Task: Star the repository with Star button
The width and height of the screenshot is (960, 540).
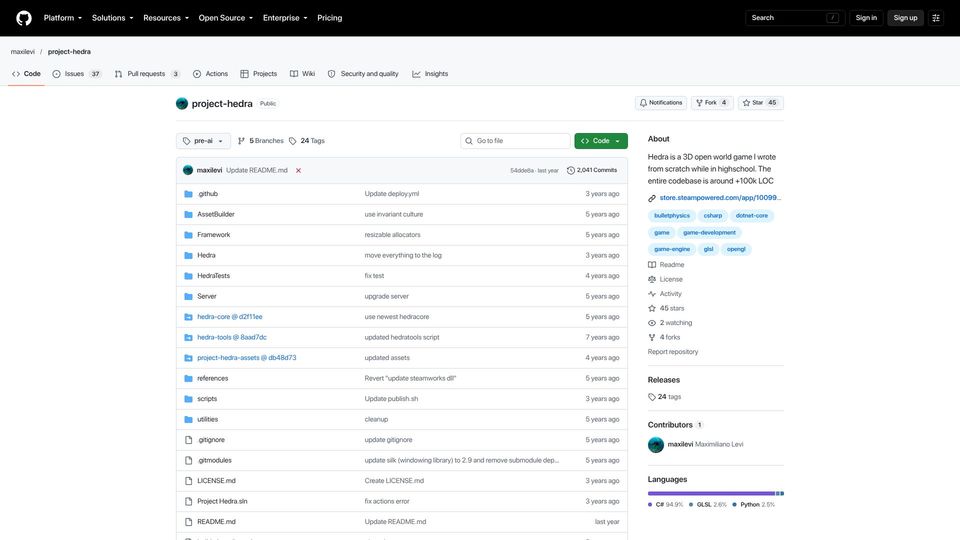Action: (x=760, y=103)
